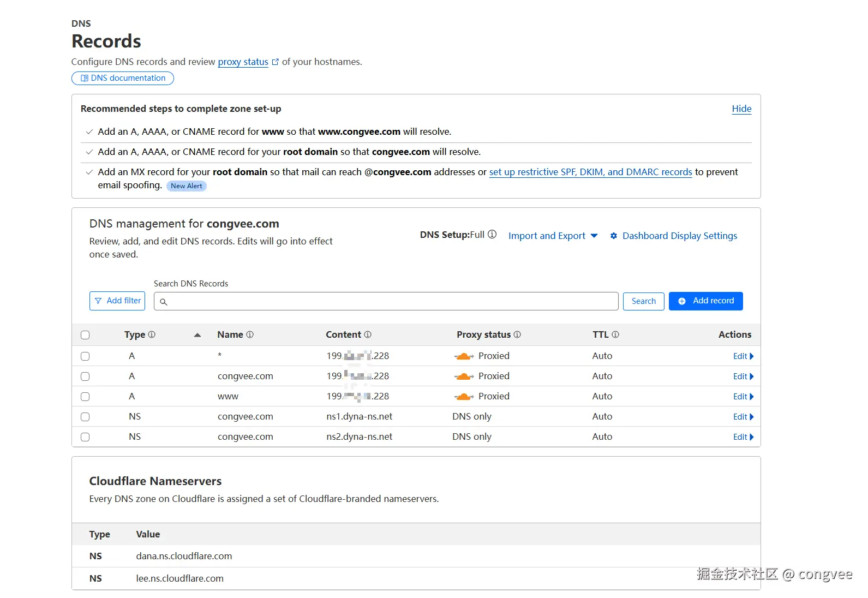Open the proxy status link
Screen dimensions: 868x598
click(x=243, y=62)
